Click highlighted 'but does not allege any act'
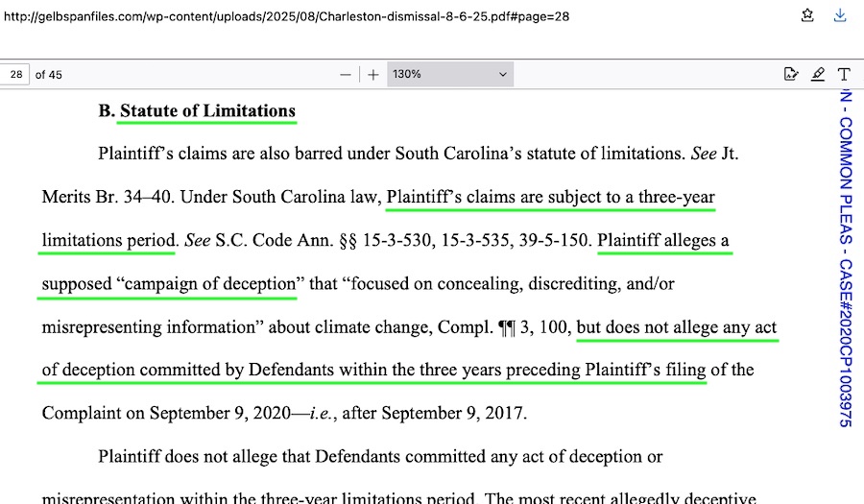This screenshot has height=504, width=864. point(677,327)
